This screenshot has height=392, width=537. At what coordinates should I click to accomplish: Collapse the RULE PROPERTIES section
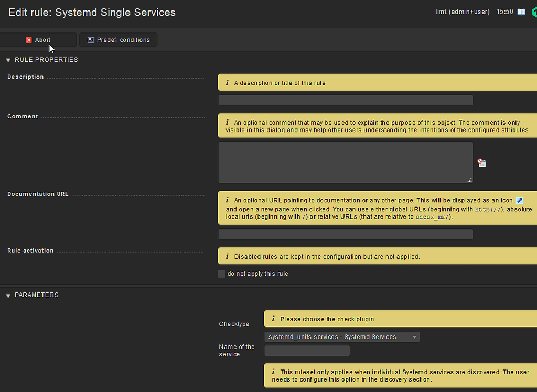(8, 60)
